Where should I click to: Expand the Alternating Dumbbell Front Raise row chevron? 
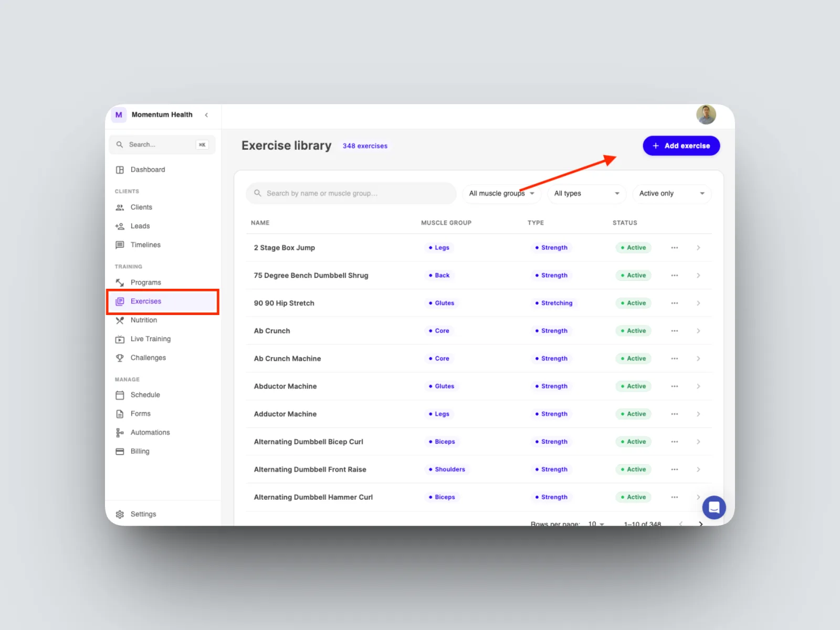pos(698,469)
